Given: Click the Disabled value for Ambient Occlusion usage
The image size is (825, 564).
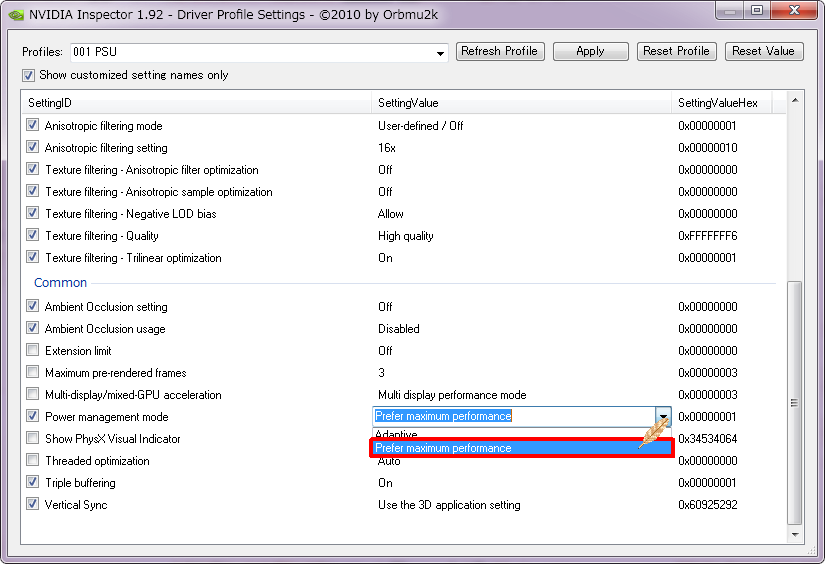Looking at the screenshot, I should (399, 329).
